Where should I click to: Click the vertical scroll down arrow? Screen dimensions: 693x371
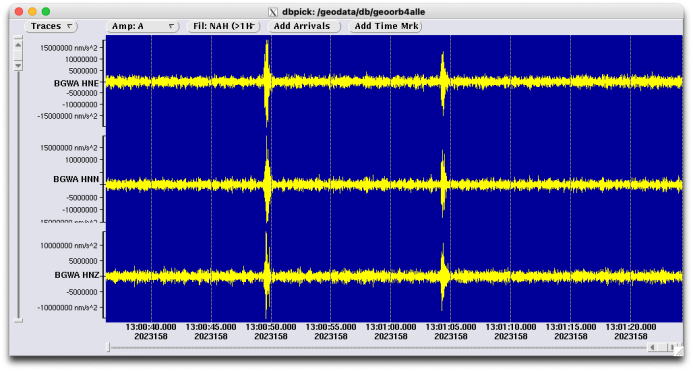(x=18, y=65)
